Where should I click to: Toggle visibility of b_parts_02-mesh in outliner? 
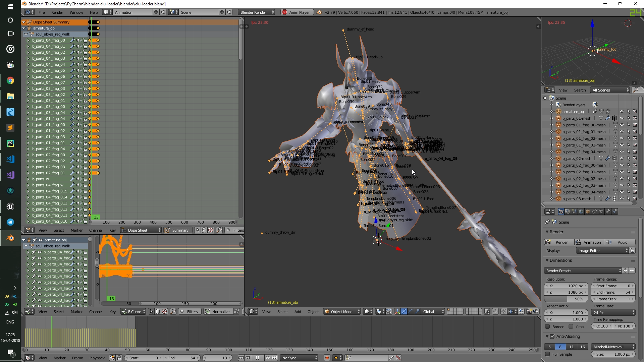pyautogui.click(x=622, y=158)
